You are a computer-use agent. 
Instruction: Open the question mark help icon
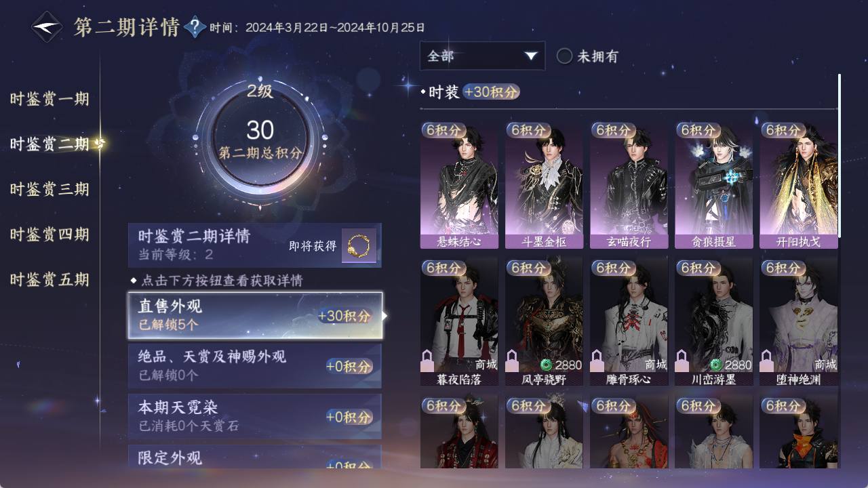[195, 27]
